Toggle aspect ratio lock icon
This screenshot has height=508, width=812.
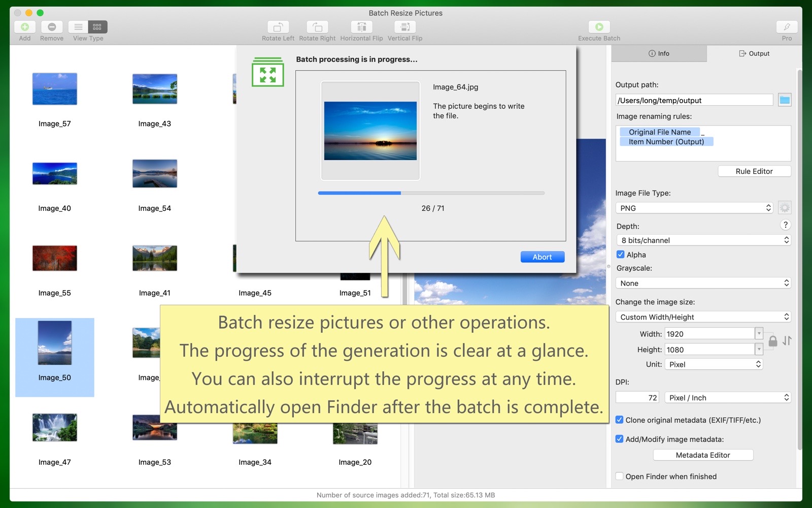pos(772,341)
